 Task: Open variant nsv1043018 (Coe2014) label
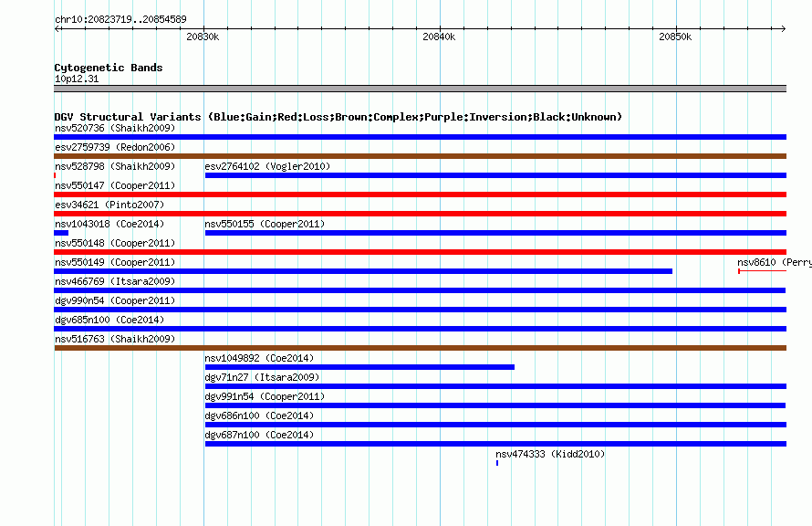(109, 224)
